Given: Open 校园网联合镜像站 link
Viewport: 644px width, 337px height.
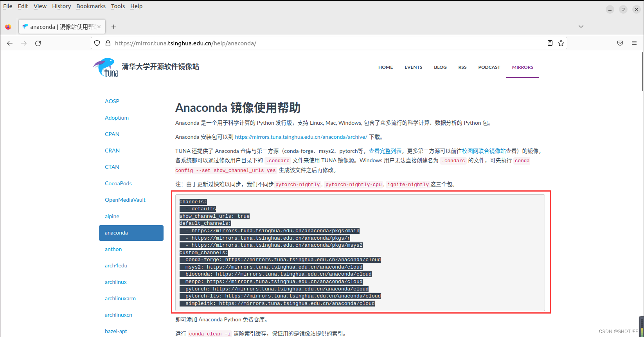Looking at the screenshot, I should [484, 151].
